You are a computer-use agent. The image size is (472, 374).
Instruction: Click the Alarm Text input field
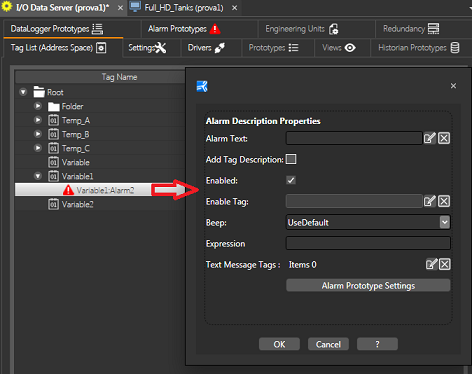point(354,138)
